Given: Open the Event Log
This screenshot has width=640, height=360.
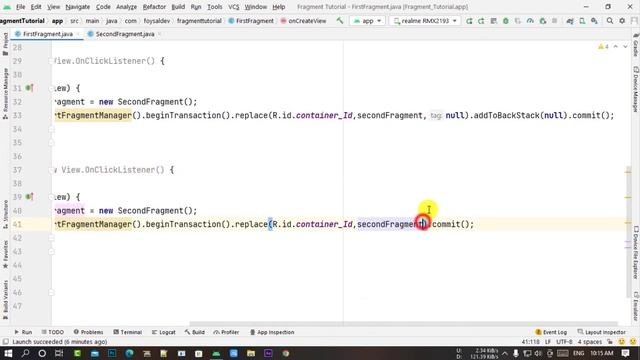Looking at the screenshot, I should pos(551,332).
